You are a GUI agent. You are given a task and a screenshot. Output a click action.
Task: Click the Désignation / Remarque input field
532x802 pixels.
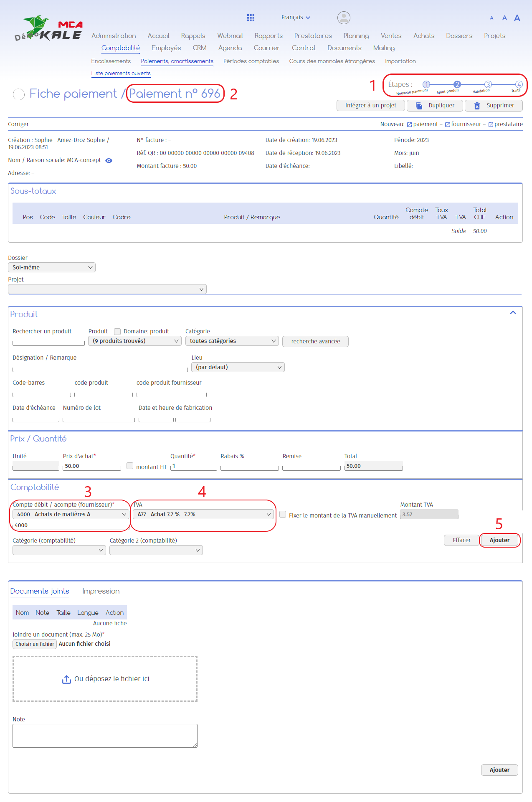coord(100,368)
